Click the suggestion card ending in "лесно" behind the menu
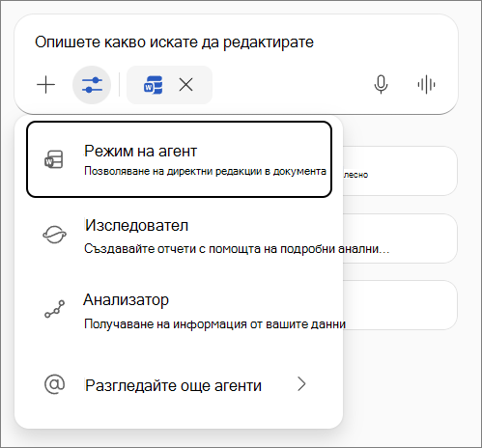The image size is (482, 448). click(400, 171)
